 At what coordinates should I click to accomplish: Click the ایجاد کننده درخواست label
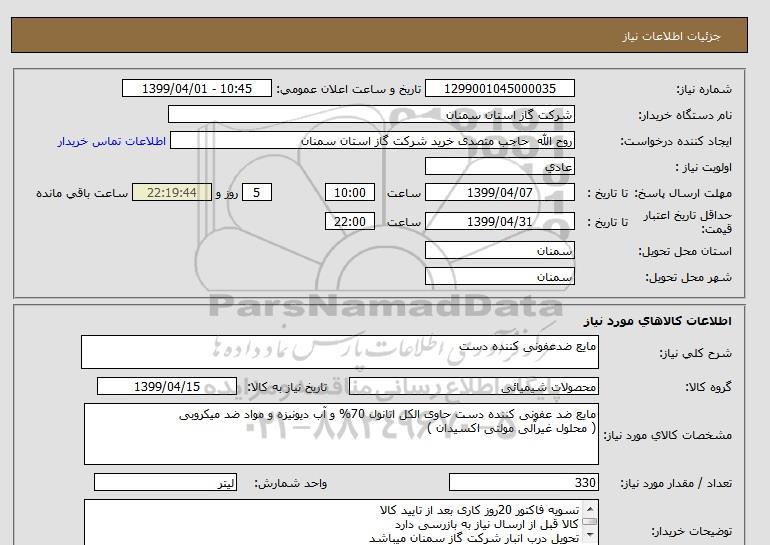676,141
